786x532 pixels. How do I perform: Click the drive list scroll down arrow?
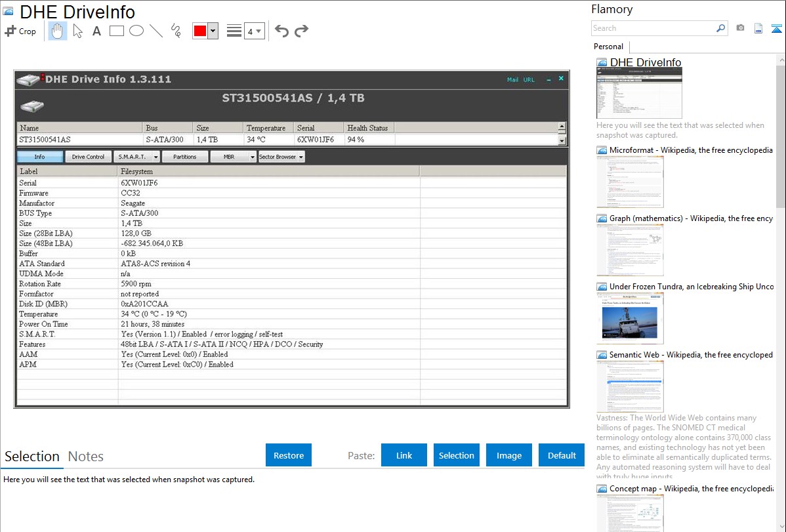562,142
